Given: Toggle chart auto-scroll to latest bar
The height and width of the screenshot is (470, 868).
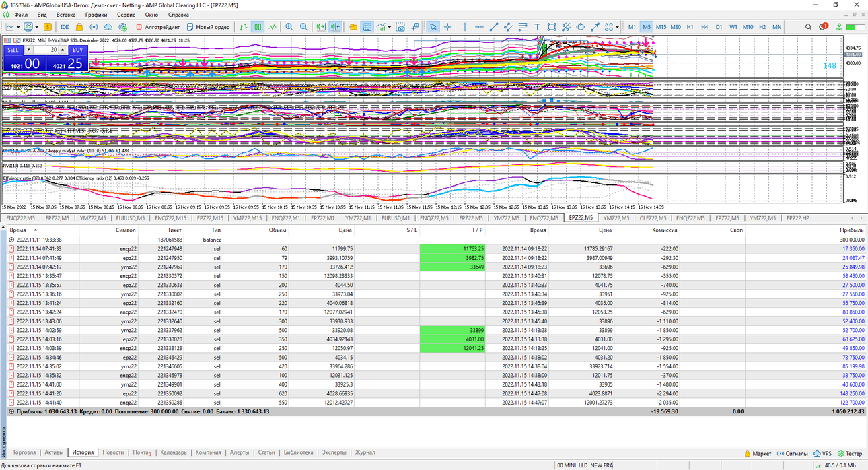Looking at the screenshot, I should point(320,27).
